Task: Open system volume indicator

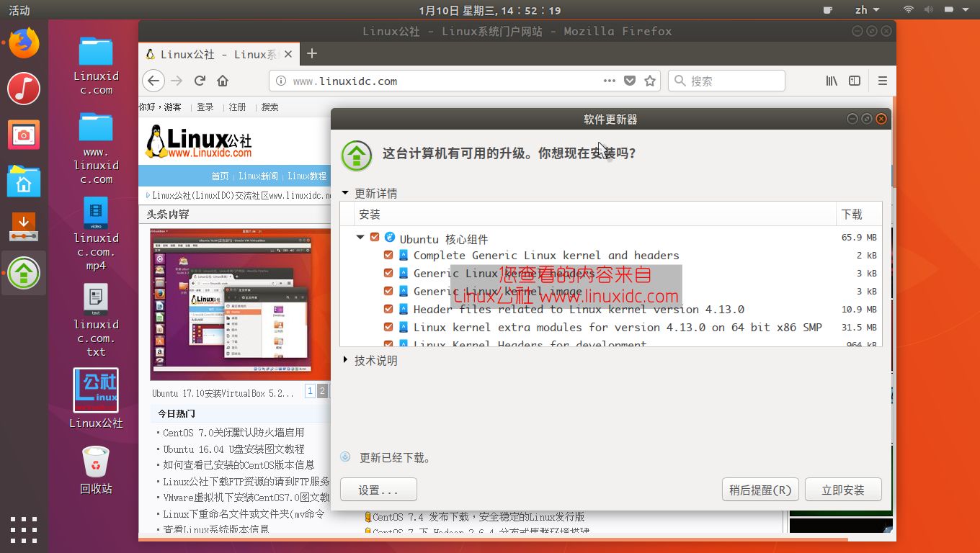Action: click(x=928, y=10)
